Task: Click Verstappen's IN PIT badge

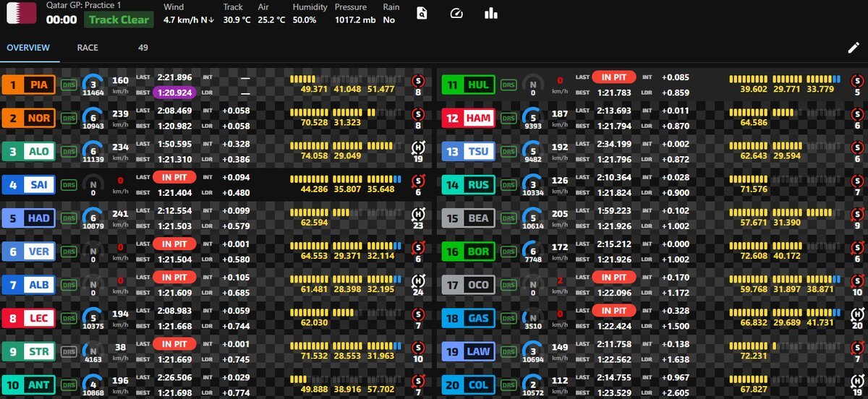Action: pos(174,244)
